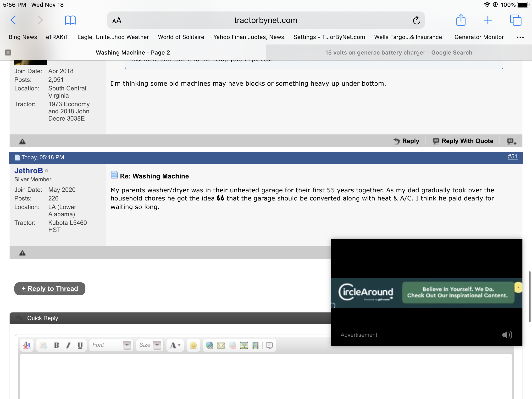
Task: Click the Insert Video filmstrip icon
Action: point(255,346)
